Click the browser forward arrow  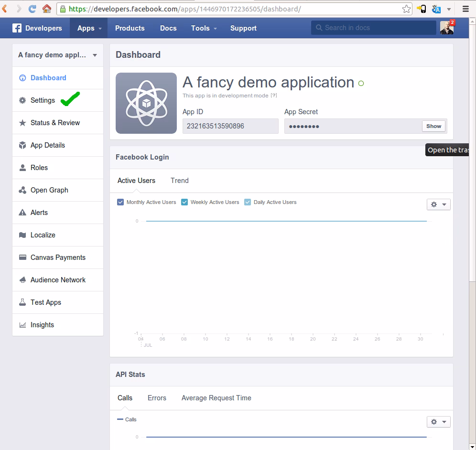(x=19, y=9)
